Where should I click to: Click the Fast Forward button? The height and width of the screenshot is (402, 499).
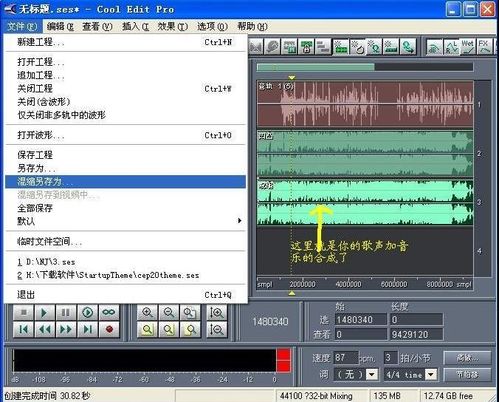pyautogui.click(x=65, y=330)
